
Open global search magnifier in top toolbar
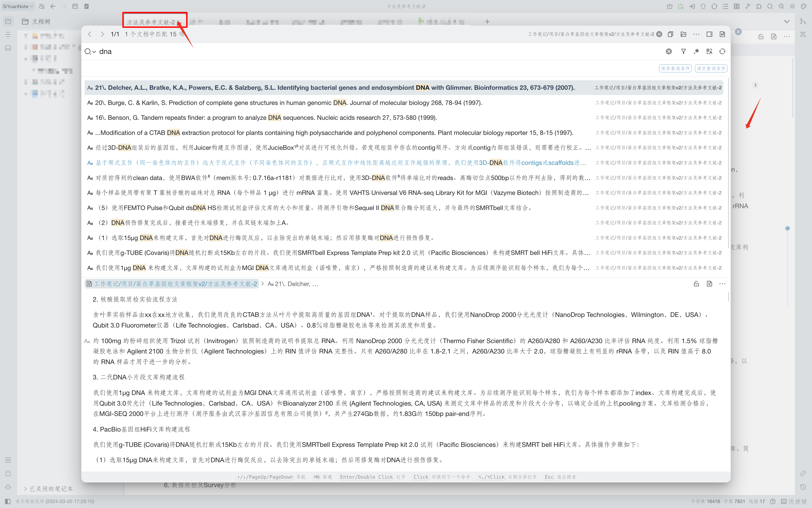coord(770,6)
